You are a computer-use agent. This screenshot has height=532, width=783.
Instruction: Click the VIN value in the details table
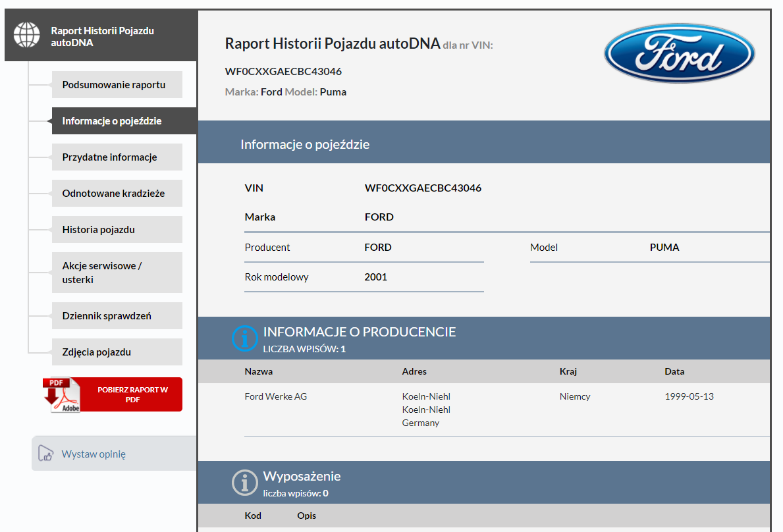point(423,188)
